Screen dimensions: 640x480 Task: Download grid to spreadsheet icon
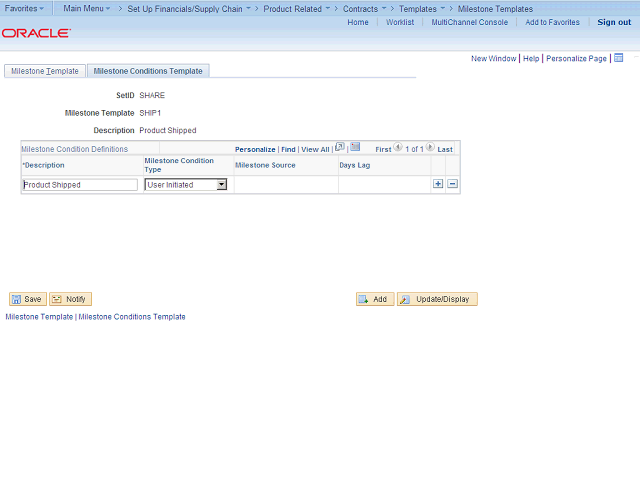coord(355,147)
